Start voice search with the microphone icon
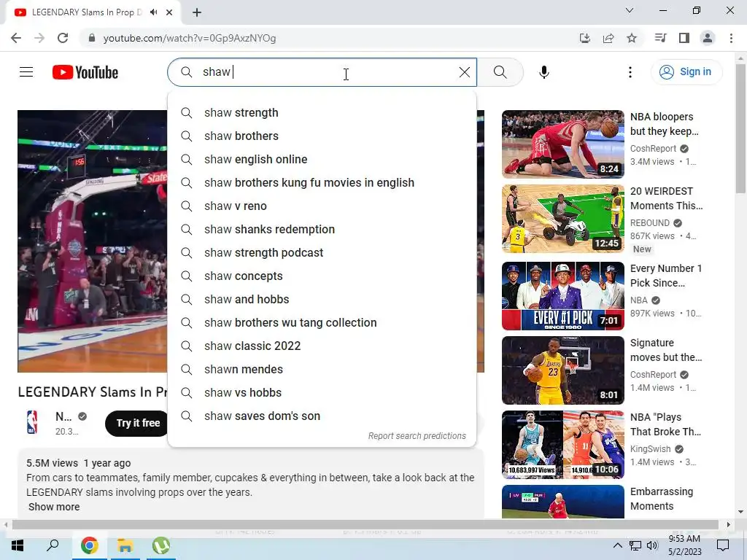This screenshot has height=560, width=747. tap(544, 72)
